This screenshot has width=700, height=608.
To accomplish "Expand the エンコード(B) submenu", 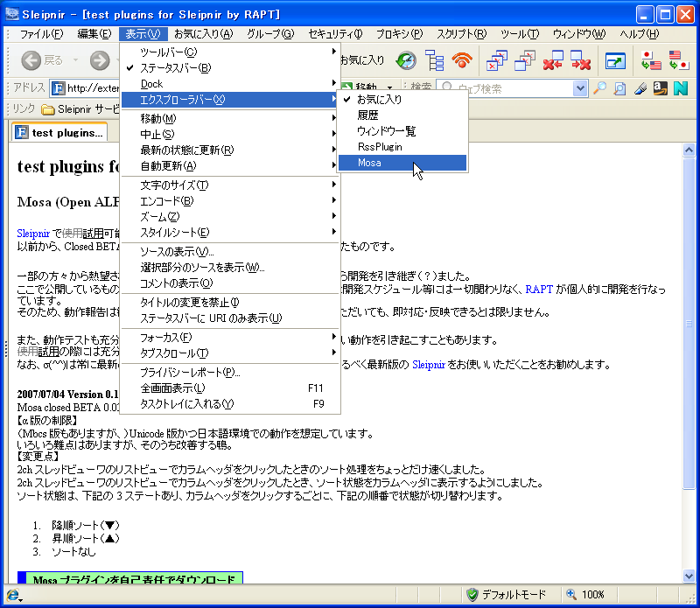I will click(230, 201).
